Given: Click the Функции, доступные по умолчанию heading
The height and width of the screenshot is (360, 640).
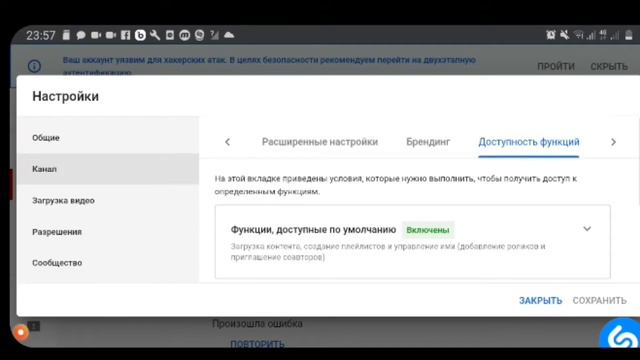Looking at the screenshot, I should (x=313, y=229).
